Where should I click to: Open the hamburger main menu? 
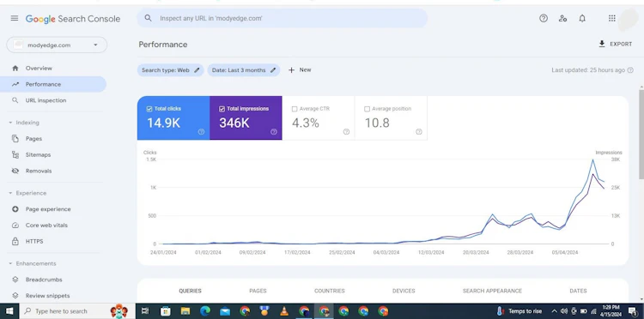pyautogui.click(x=15, y=19)
